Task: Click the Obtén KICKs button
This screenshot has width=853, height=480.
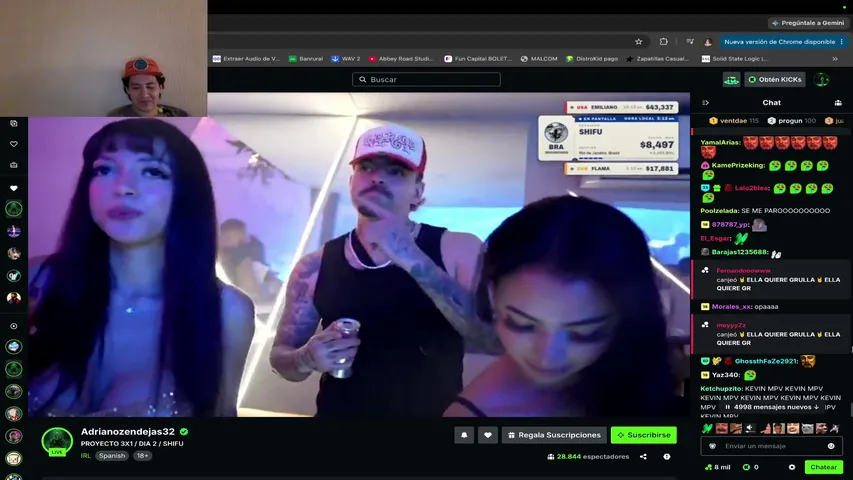Action: pyautogui.click(x=775, y=79)
